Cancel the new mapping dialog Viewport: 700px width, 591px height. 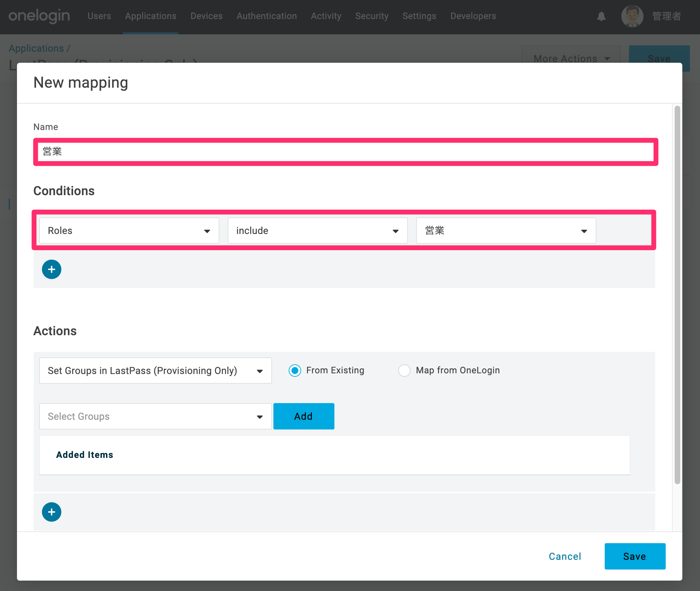point(565,556)
